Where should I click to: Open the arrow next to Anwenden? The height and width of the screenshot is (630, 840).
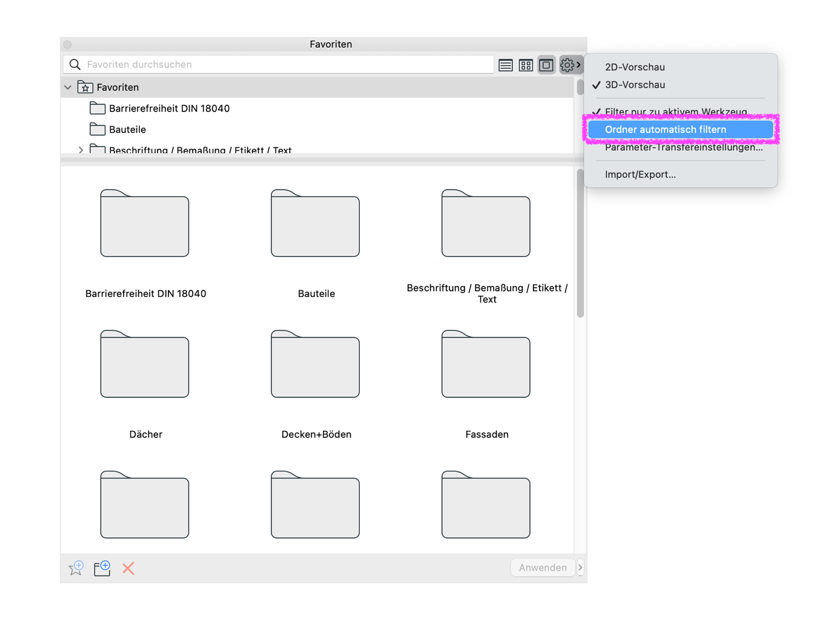pyautogui.click(x=580, y=568)
